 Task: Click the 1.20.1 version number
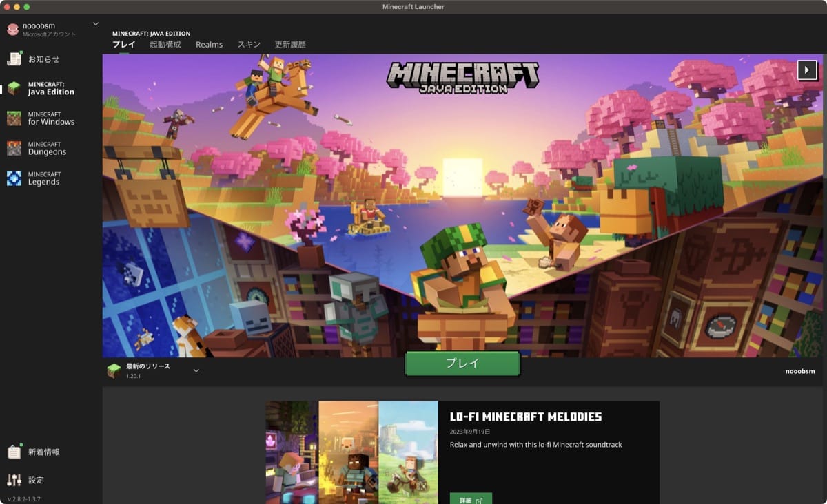(134, 377)
